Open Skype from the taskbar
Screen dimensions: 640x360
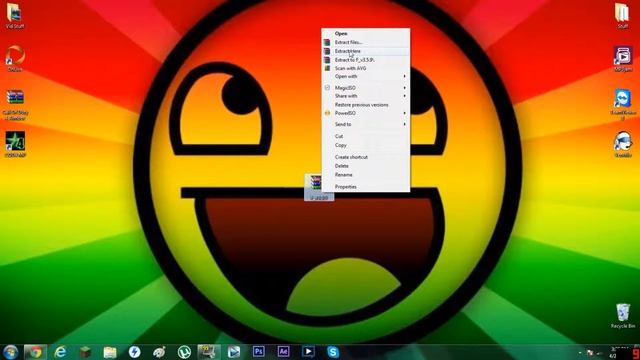(x=333, y=352)
